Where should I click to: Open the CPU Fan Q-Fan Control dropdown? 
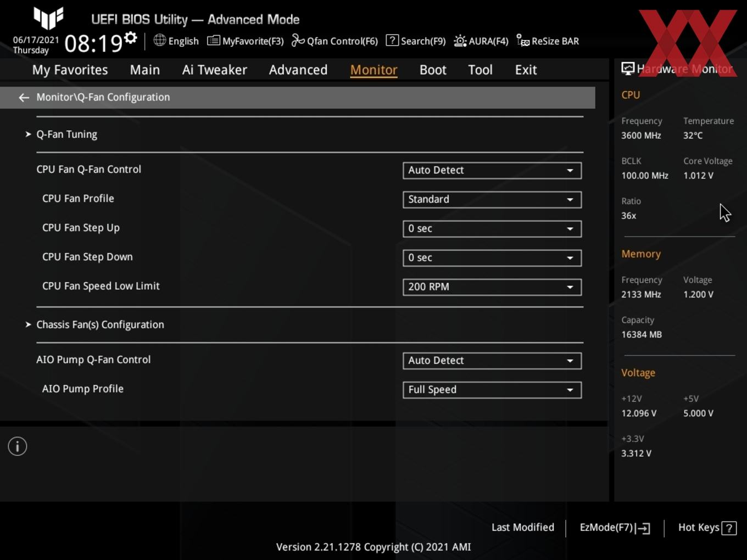click(x=492, y=170)
